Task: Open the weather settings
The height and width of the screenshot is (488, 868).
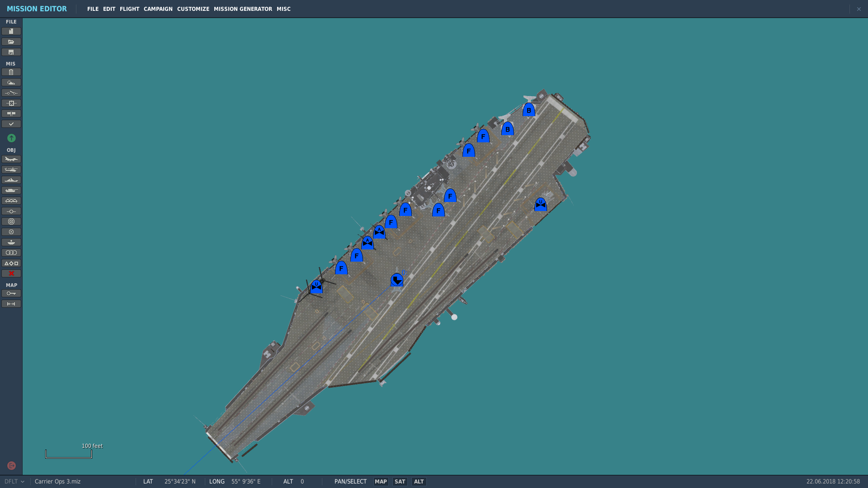Action: [11, 82]
